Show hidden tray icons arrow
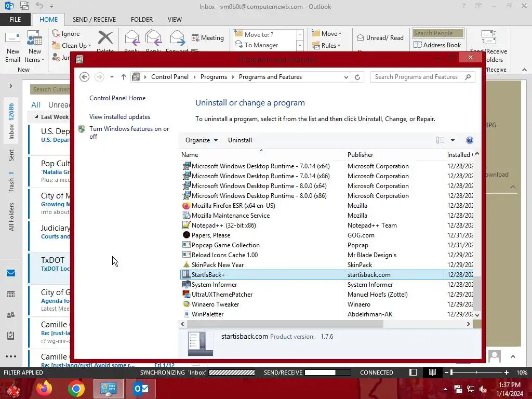 [x=445, y=389]
